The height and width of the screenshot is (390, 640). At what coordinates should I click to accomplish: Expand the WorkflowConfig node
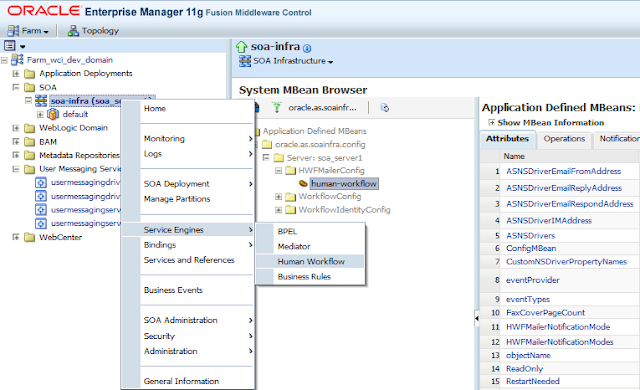(278, 197)
